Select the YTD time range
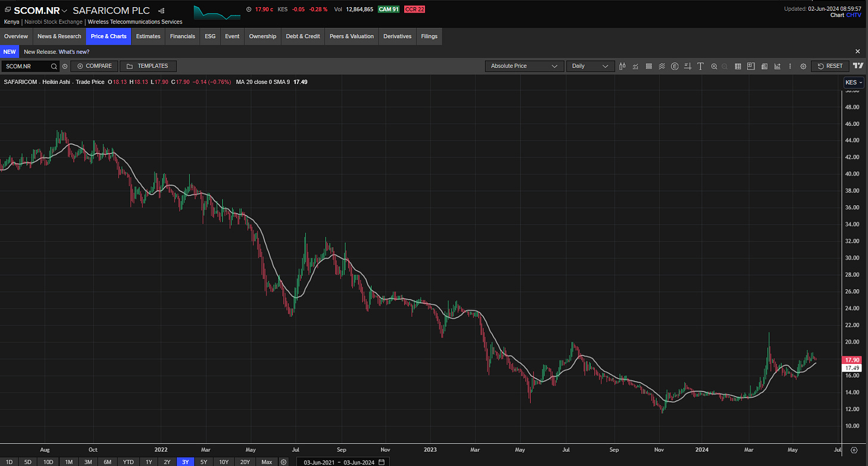The width and height of the screenshot is (868, 466). click(x=128, y=462)
